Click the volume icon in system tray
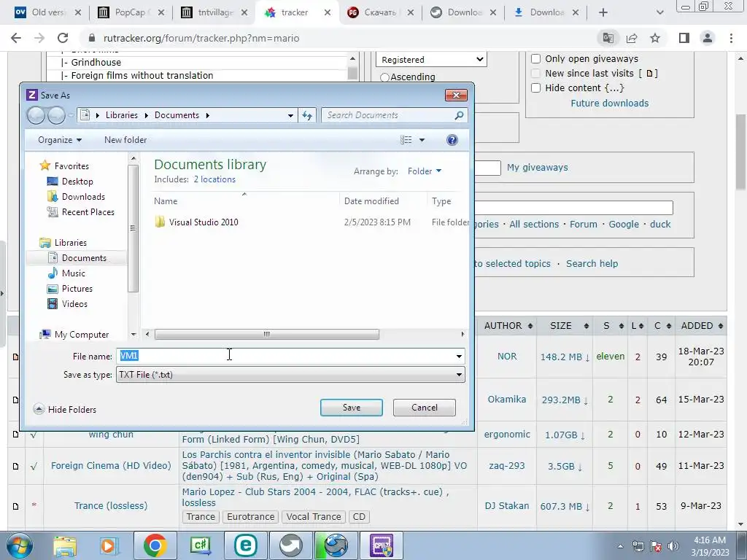 [x=673, y=546]
